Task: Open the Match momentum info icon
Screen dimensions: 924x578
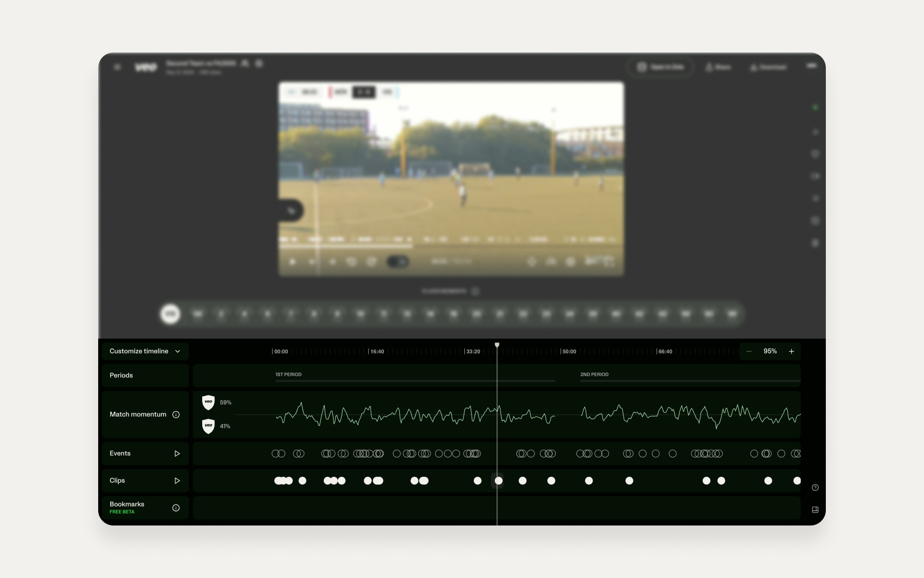Action: [x=176, y=415]
